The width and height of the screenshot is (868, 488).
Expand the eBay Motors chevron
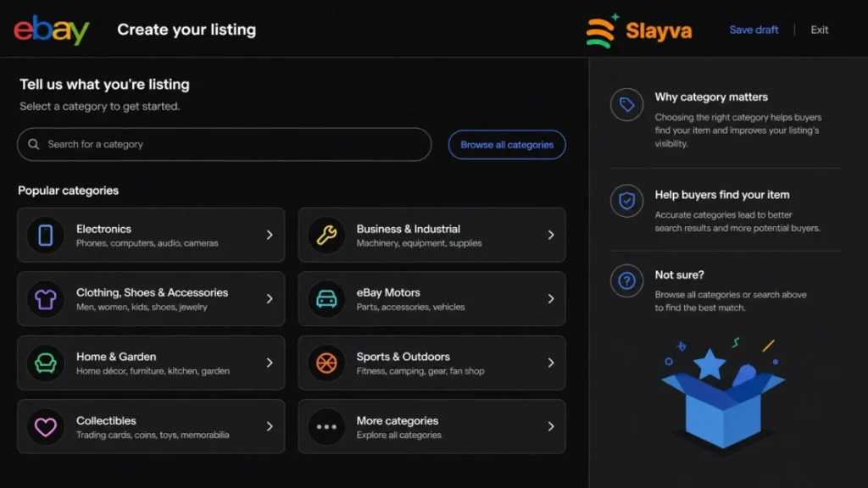coord(551,299)
